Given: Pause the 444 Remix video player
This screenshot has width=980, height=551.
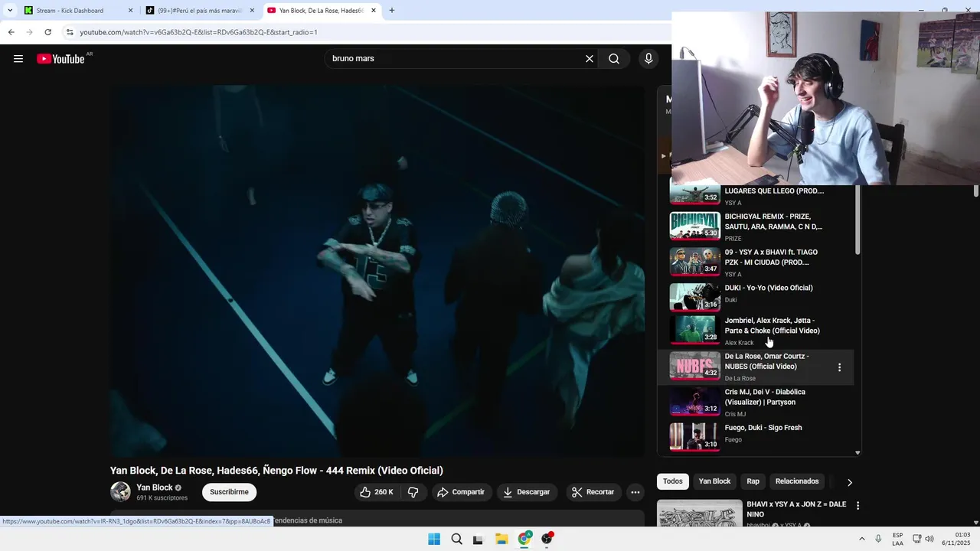Looking at the screenshot, I should click(x=377, y=271).
